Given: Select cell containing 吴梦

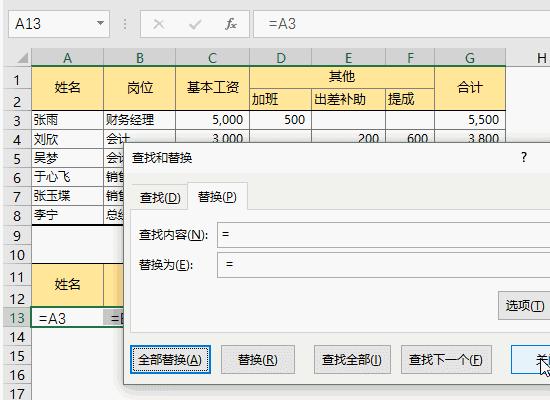Looking at the screenshot, I should (68, 158).
